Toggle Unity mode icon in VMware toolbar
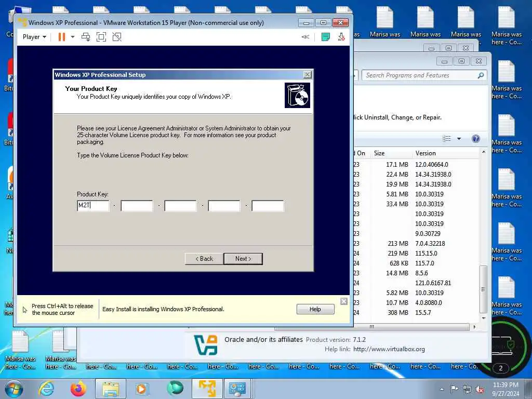Viewport: 532px width, 399px height. [x=117, y=37]
